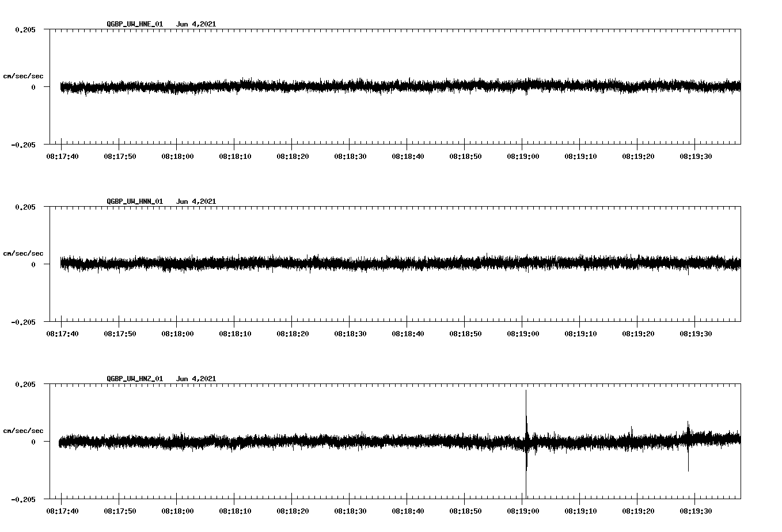Click the -0.205 lower limit on HNE plot
The height and width of the screenshot is (532, 782).
[23, 145]
